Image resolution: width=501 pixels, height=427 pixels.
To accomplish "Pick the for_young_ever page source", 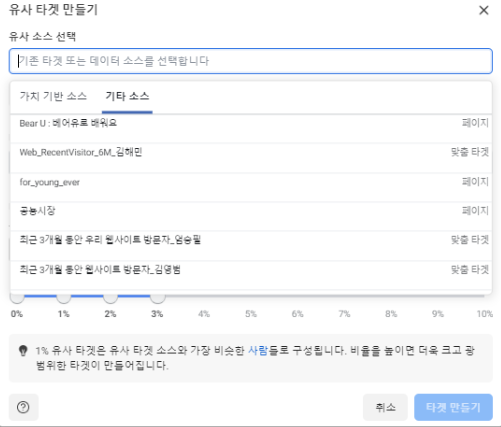I will 251,187.
